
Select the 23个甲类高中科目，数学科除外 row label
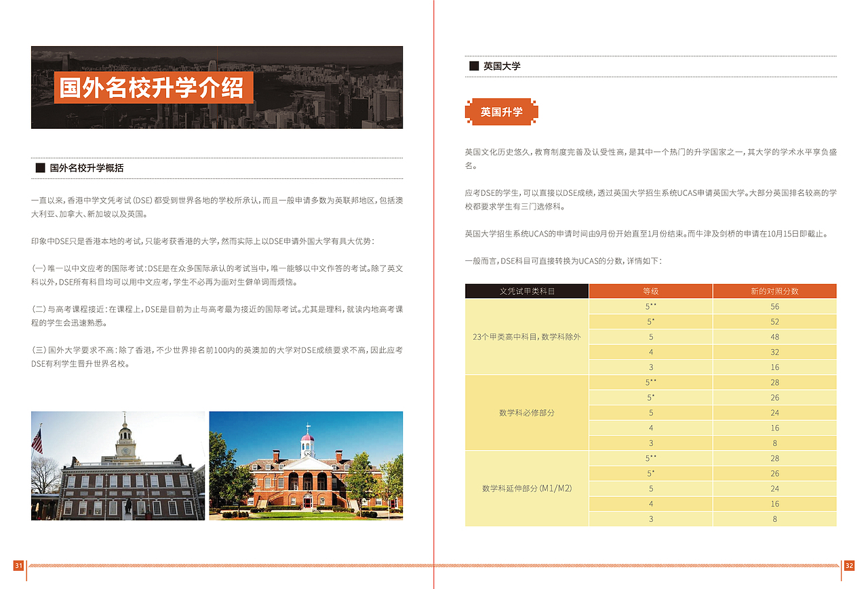[x=526, y=336]
